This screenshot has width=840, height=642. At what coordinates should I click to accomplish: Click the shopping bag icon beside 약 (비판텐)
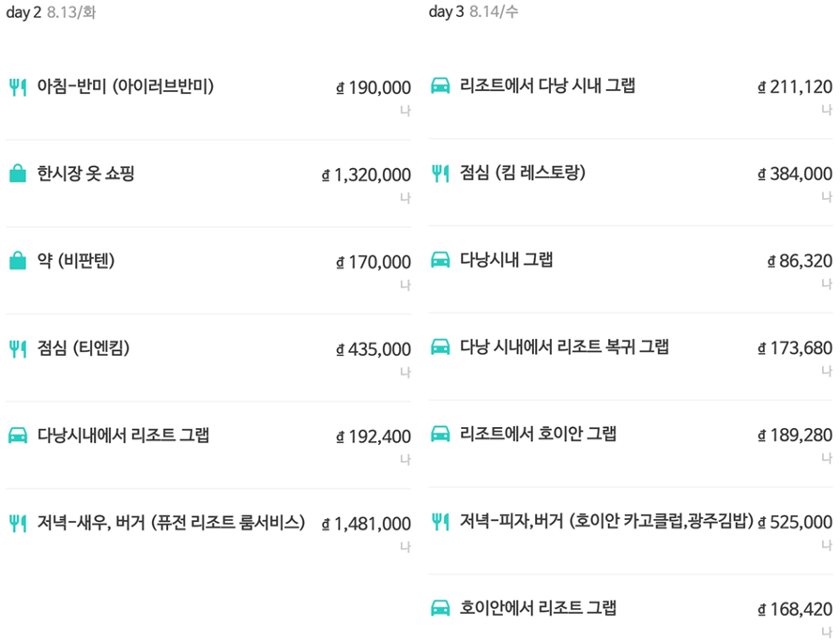[17, 262]
